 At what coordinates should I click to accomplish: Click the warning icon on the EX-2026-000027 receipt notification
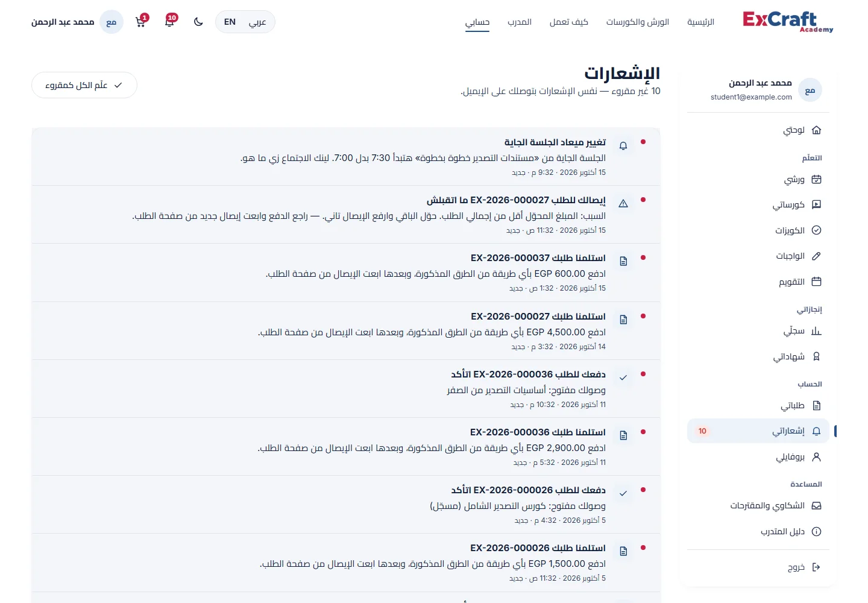tap(623, 203)
